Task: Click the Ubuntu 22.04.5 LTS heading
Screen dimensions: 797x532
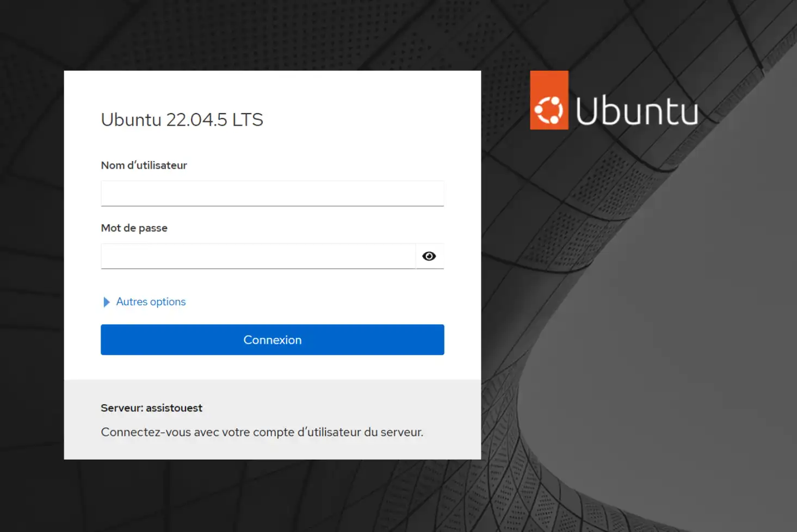Action: (x=182, y=120)
